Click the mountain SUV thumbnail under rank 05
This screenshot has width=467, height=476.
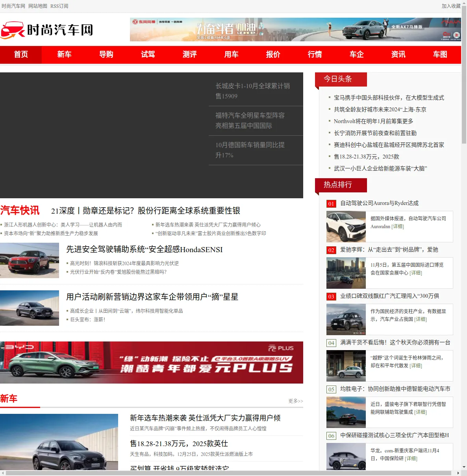(x=346, y=412)
